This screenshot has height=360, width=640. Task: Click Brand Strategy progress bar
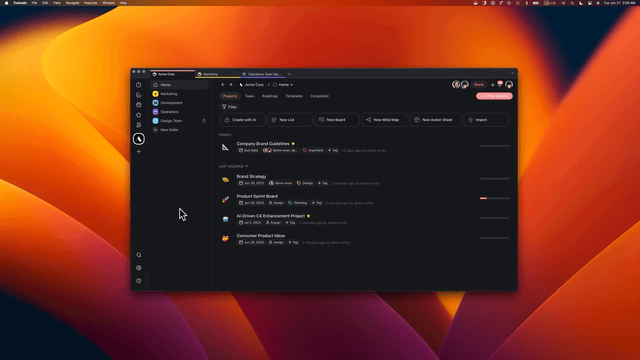[x=495, y=179]
